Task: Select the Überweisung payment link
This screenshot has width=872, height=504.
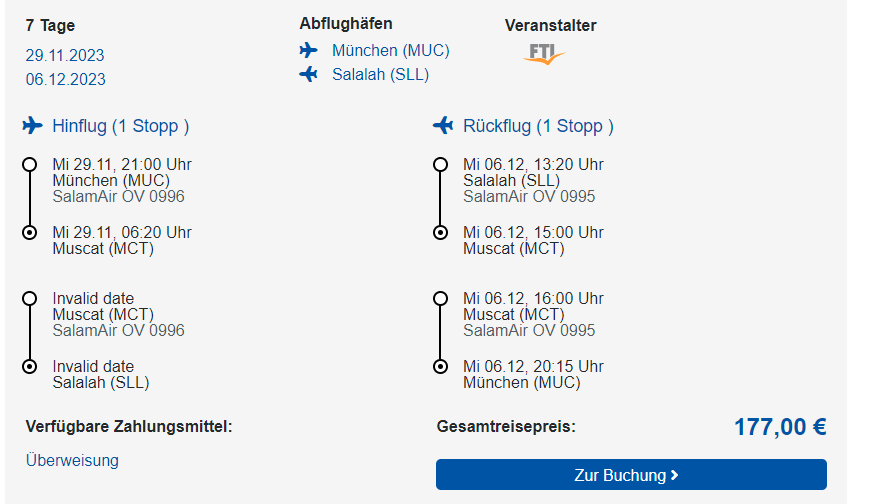Action: [x=72, y=460]
